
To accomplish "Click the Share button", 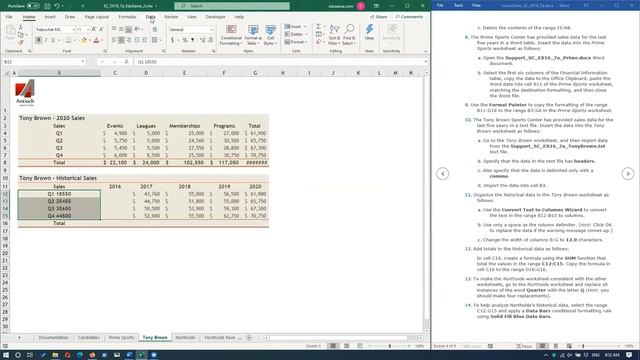I will pyautogui.click(x=378, y=17).
